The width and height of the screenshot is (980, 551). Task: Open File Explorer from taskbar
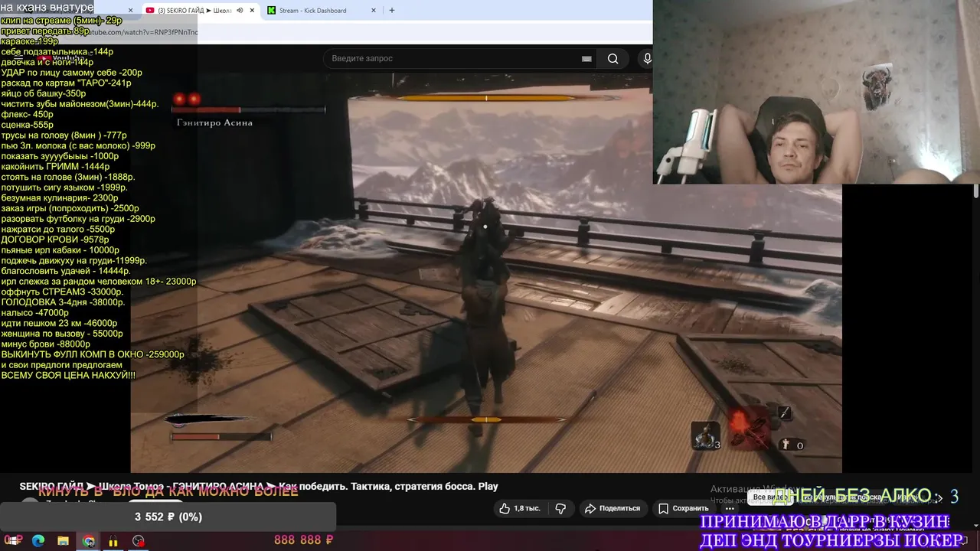coord(63,541)
